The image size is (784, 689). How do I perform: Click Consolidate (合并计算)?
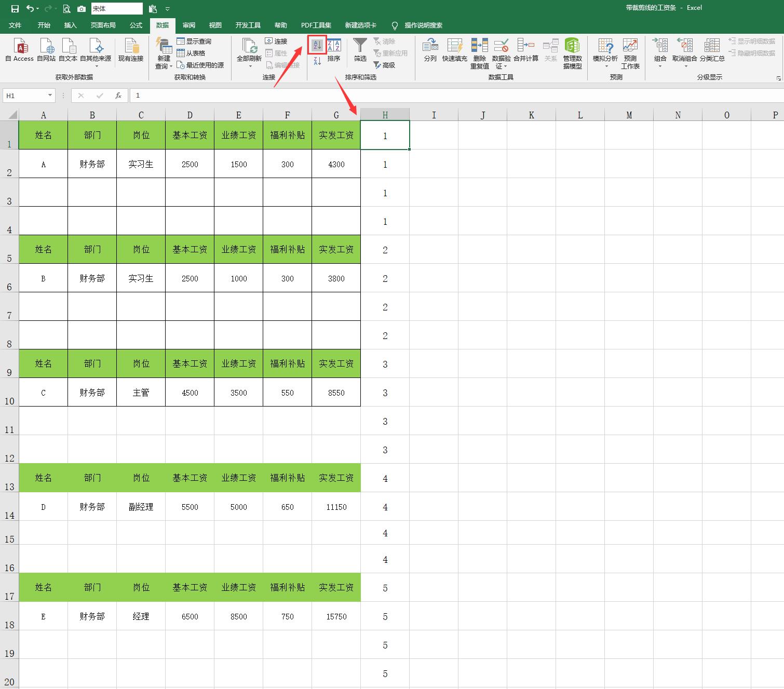tap(526, 50)
